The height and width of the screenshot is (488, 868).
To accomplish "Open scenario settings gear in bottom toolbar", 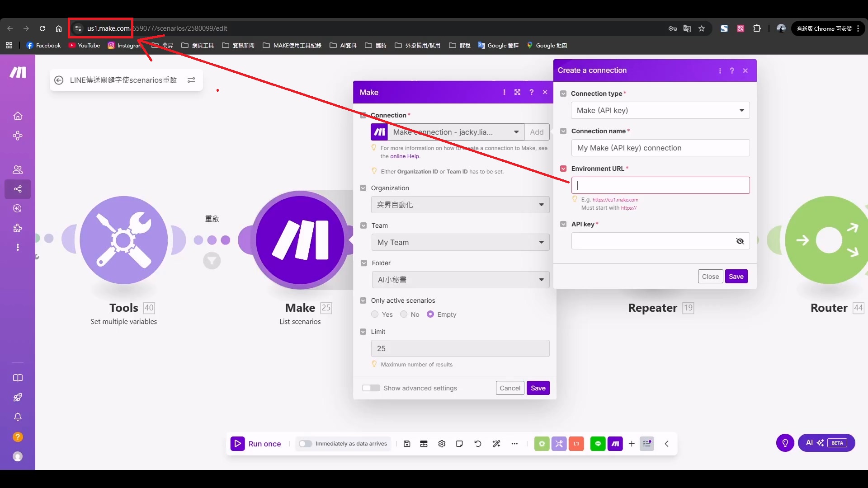I will point(442,444).
